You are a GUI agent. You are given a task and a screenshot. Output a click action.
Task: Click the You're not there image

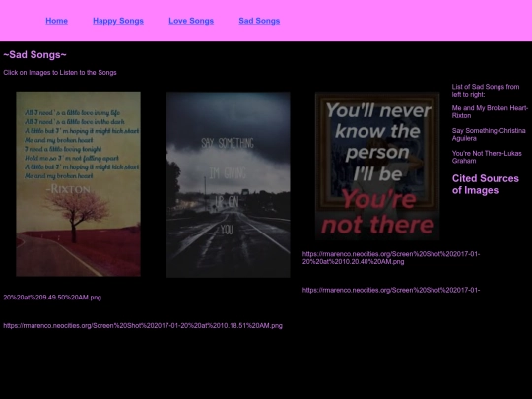click(x=377, y=166)
